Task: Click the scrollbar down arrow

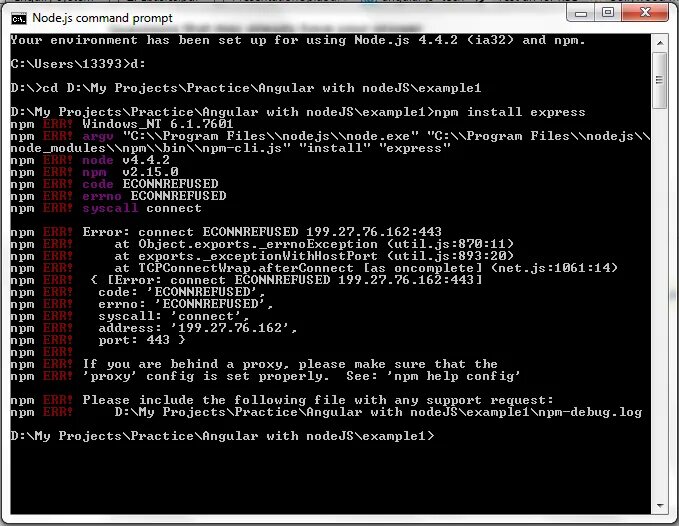Action: pos(660,506)
